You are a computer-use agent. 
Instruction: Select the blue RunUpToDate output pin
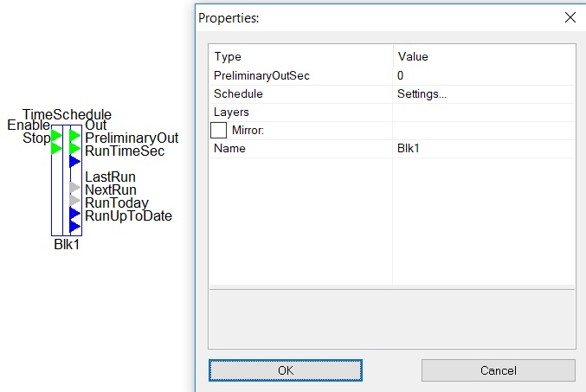click(x=74, y=227)
